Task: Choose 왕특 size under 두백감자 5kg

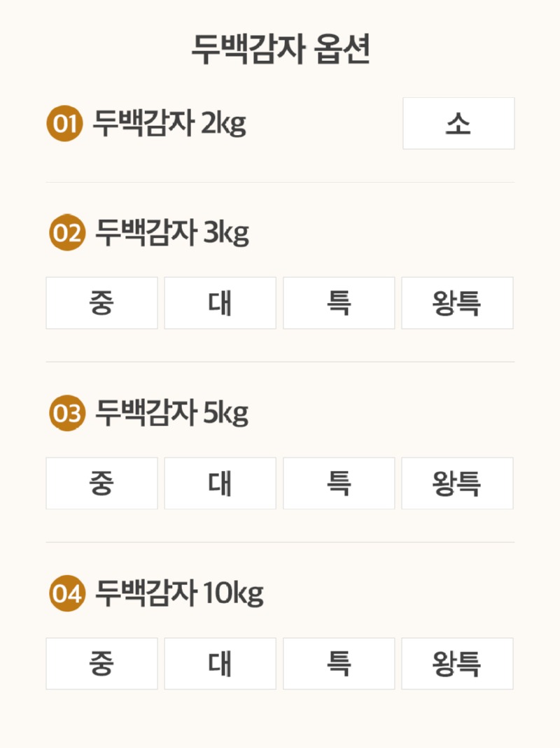Action: (457, 484)
